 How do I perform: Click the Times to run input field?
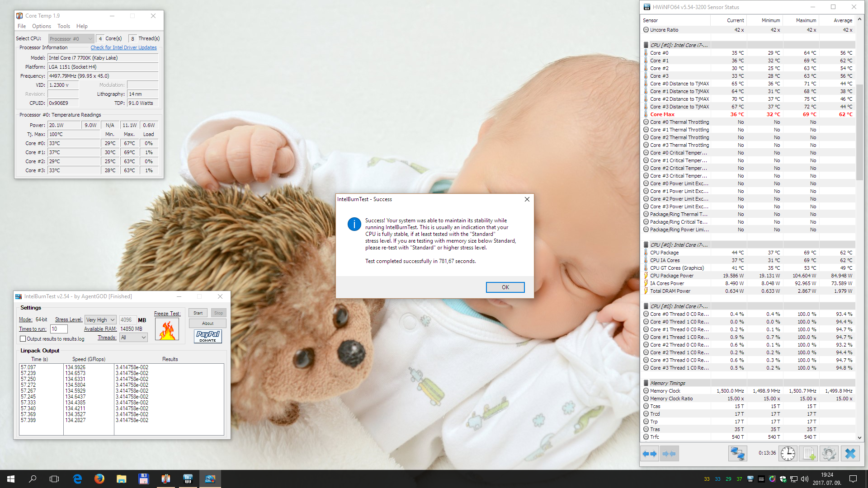tap(59, 329)
